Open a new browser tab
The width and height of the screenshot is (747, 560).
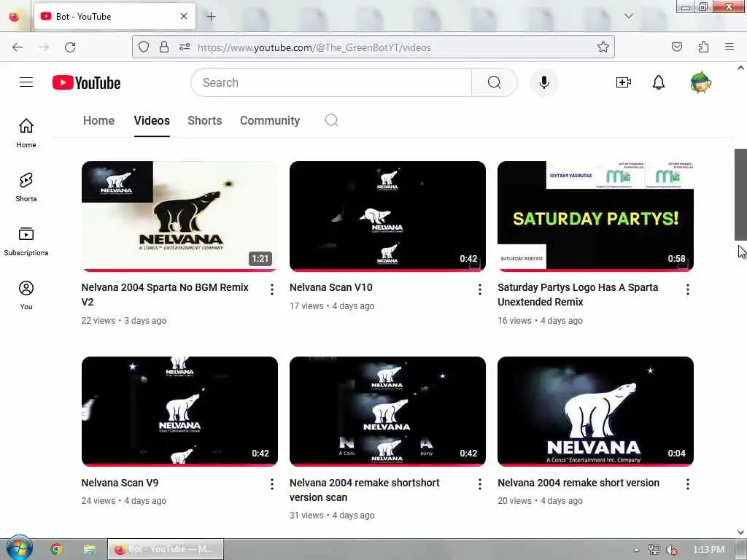pyautogui.click(x=211, y=17)
